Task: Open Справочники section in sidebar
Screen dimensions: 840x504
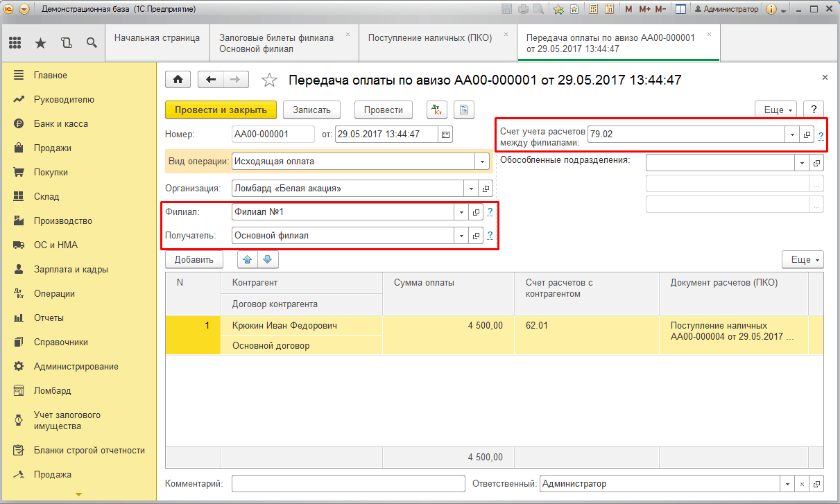Action: (60, 342)
